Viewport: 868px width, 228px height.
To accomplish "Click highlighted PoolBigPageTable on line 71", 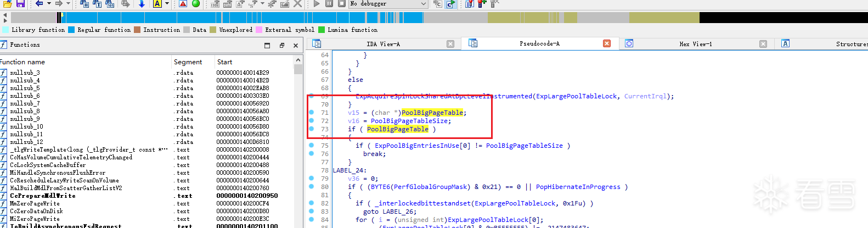I will [432, 113].
